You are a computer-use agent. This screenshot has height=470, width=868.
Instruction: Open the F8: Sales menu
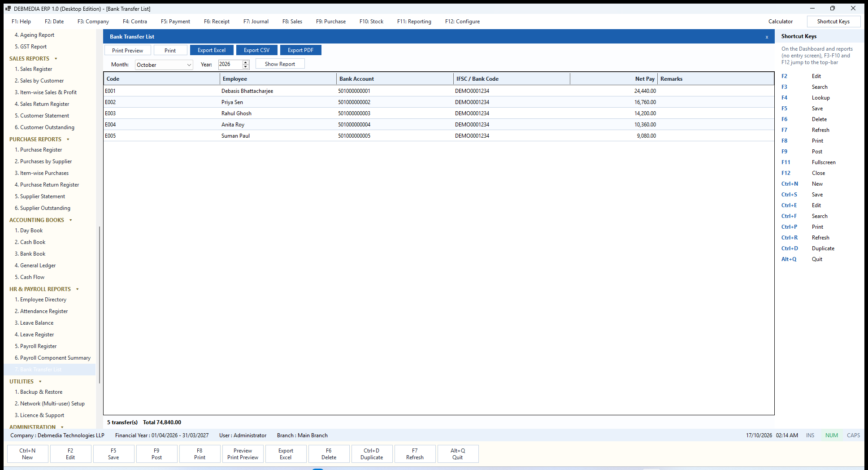[x=292, y=22]
